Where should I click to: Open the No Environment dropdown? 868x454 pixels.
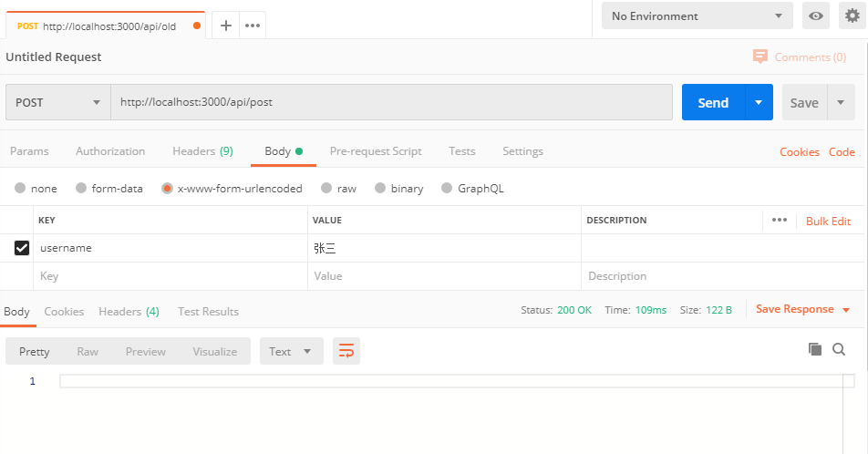click(x=697, y=16)
